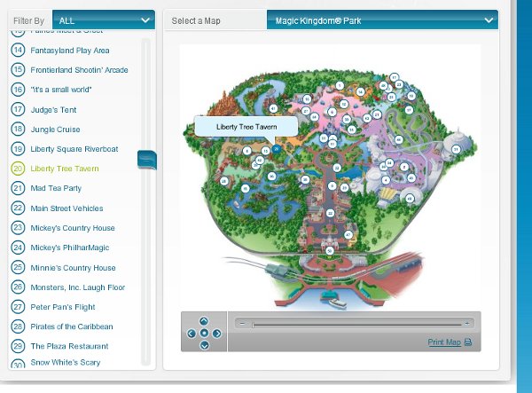Viewport: 532px width, 393px height.
Task: Click the Liberty Tree Tavern map tooltip
Action: (x=246, y=127)
